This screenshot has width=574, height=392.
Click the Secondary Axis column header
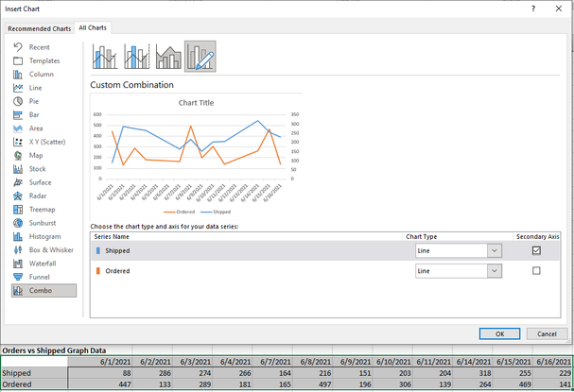point(537,236)
